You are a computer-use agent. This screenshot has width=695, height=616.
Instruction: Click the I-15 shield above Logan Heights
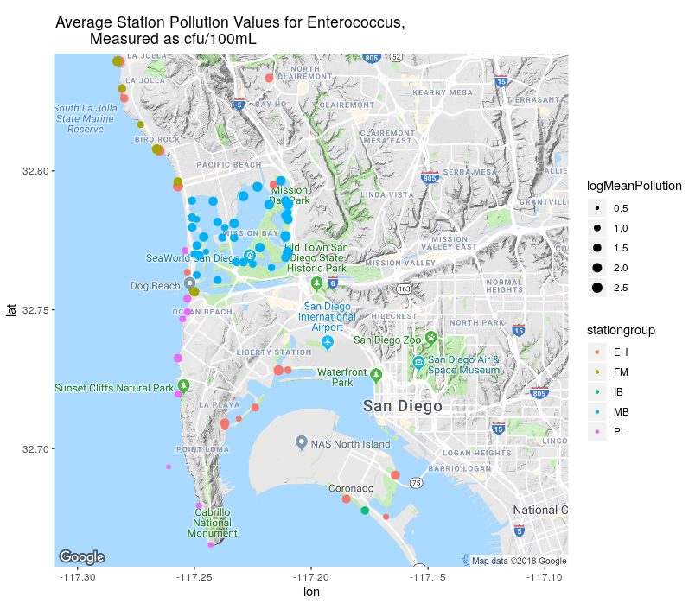[x=498, y=429]
